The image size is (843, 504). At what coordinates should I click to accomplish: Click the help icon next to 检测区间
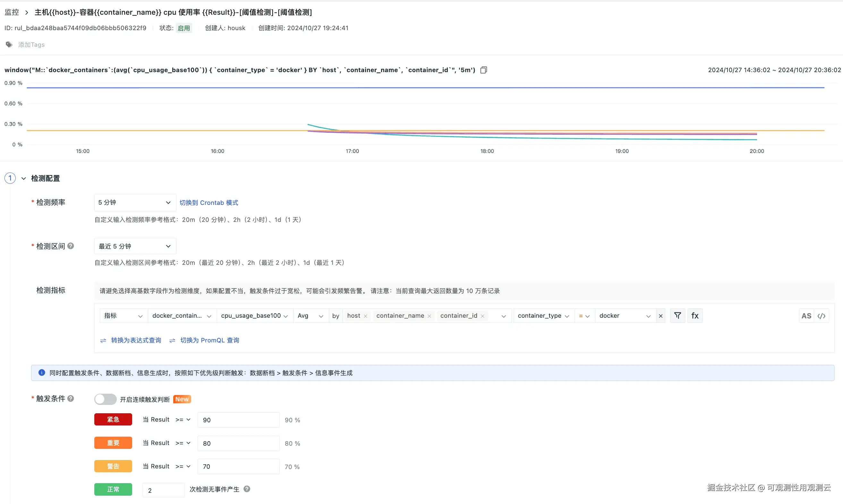click(71, 246)
